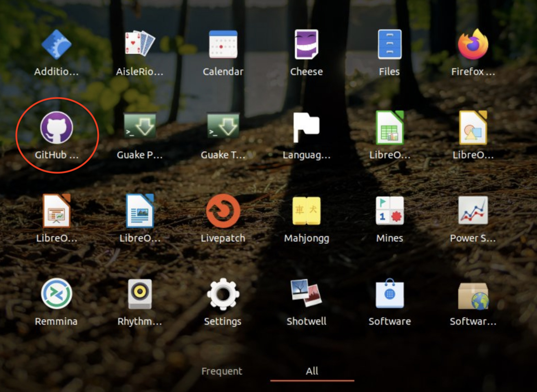
Task: Open Remmina remote desktop client
Action: point(56,294)
